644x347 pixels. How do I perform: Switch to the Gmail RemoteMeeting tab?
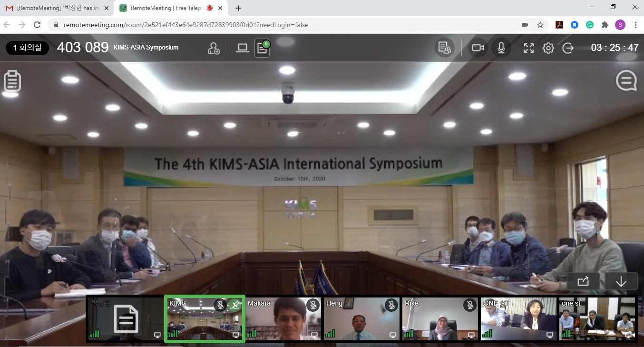pyautogui.click(x=57, y=8)
